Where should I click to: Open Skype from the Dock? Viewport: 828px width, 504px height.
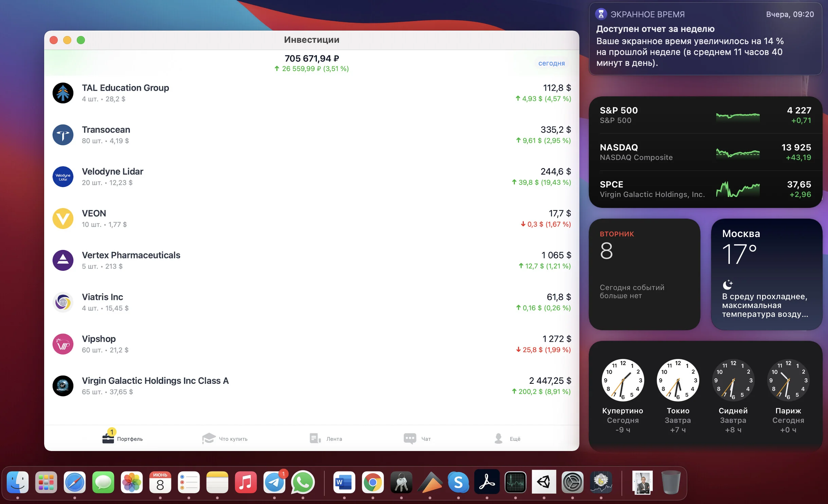[458, 482]
